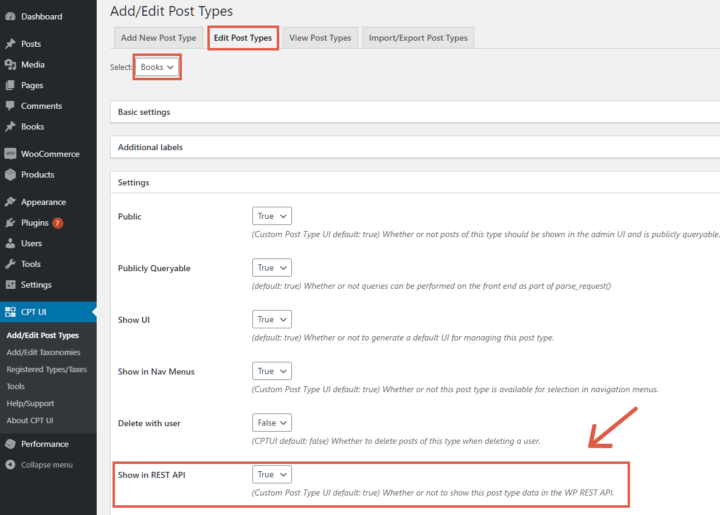Open the Delete with user dropdown

tap(272, 423)
